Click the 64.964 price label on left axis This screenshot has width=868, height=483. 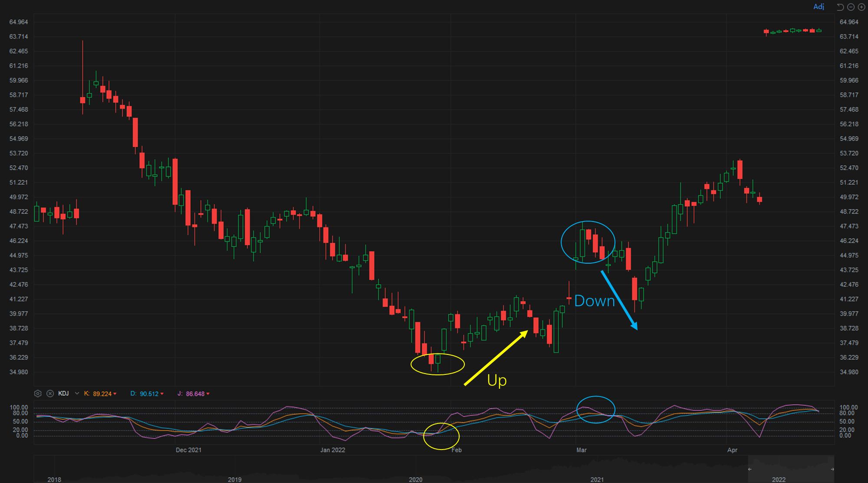pyautogui.click(x=19, y=22)
